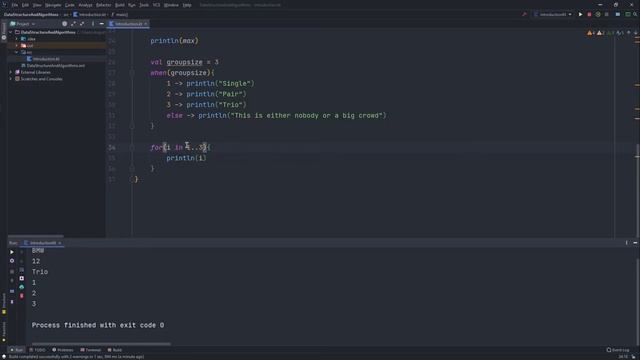Run the program with the green toolbar Run button
This screenshot has height=360, width=640.
(x=580, y=14)
